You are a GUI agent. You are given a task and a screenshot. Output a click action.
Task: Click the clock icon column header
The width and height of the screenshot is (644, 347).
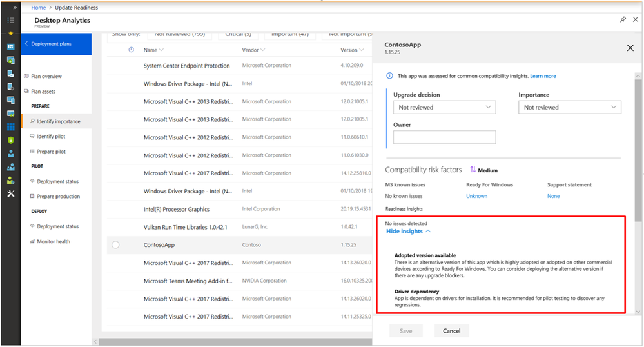(131, 50)
